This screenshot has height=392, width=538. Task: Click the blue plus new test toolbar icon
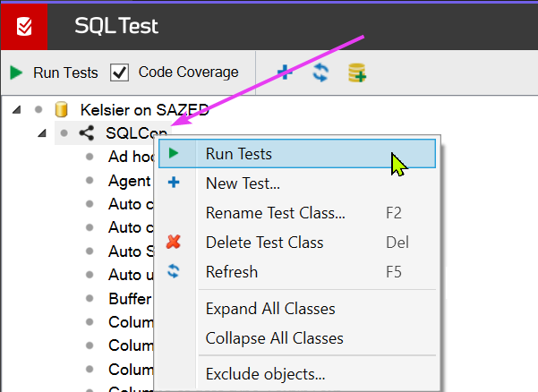click(x=285, y=72)
